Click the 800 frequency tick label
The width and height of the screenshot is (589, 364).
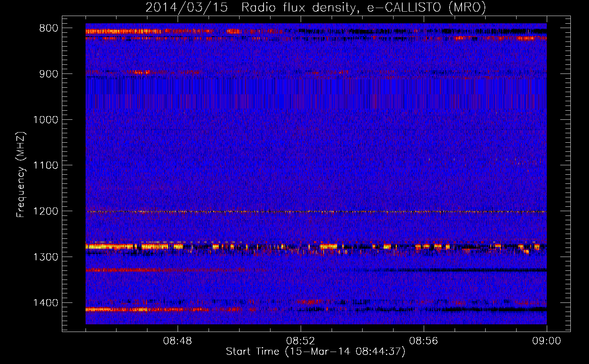pyautogui.click(x=49, y=28)
